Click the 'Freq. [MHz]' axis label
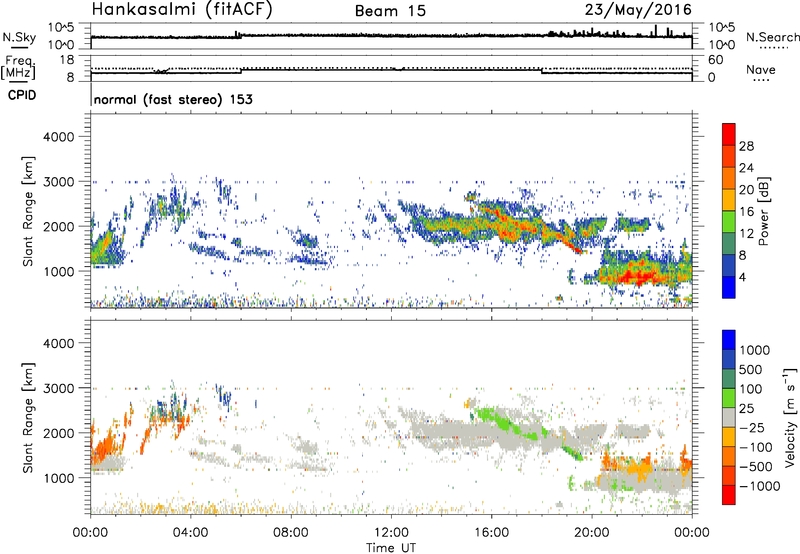Viewport: 800px width, 554px height. (19, 68)
